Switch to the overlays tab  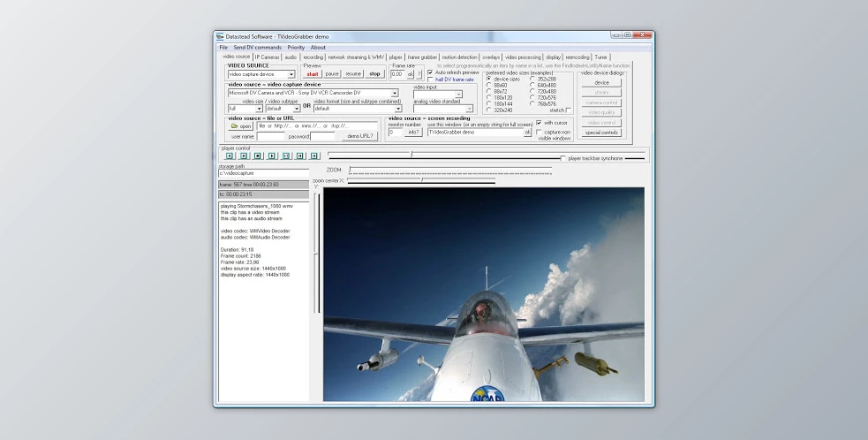coord(491,57)
